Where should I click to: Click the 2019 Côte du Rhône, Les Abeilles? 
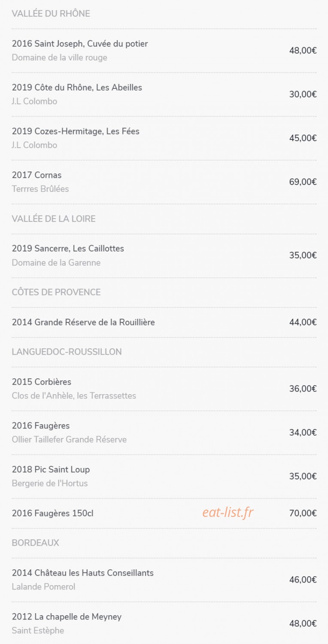pos(164,94)
